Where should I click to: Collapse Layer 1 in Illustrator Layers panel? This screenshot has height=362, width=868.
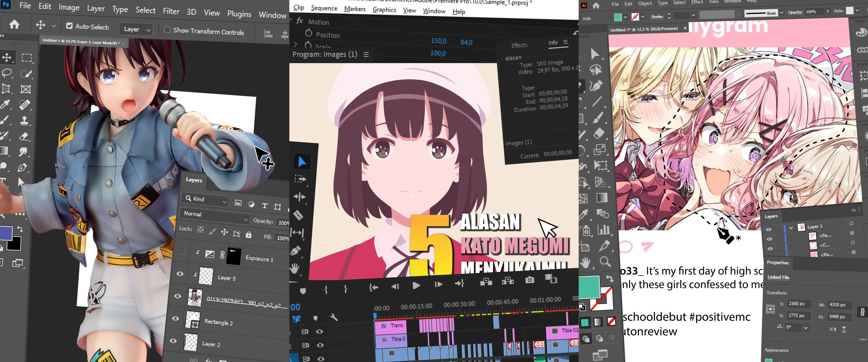[x=791, y=228]
